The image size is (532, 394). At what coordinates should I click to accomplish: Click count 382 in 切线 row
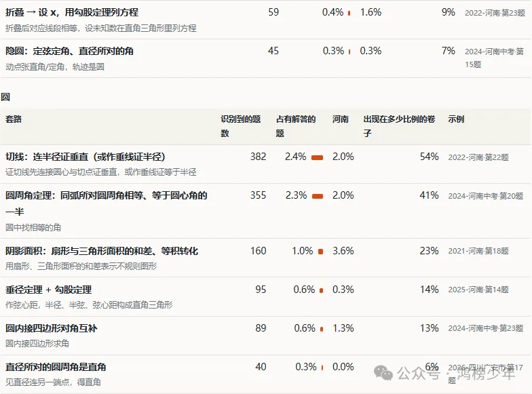(x=258, y=157)
